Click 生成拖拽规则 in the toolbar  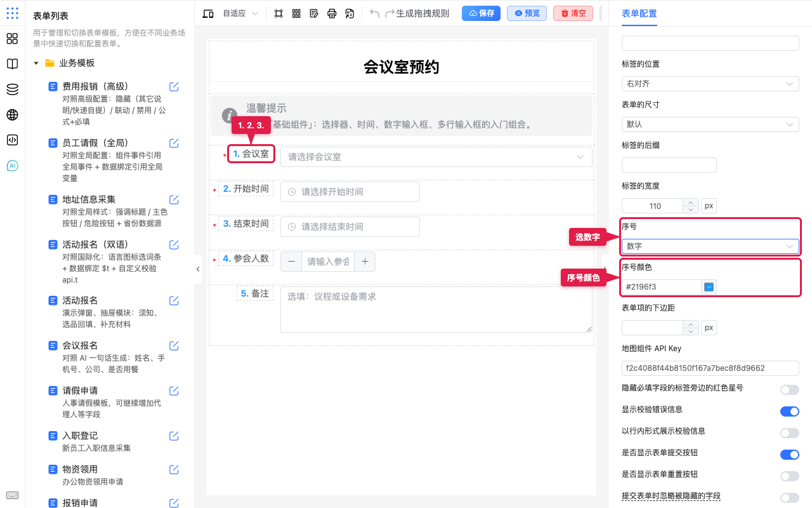tap(422, 13)
